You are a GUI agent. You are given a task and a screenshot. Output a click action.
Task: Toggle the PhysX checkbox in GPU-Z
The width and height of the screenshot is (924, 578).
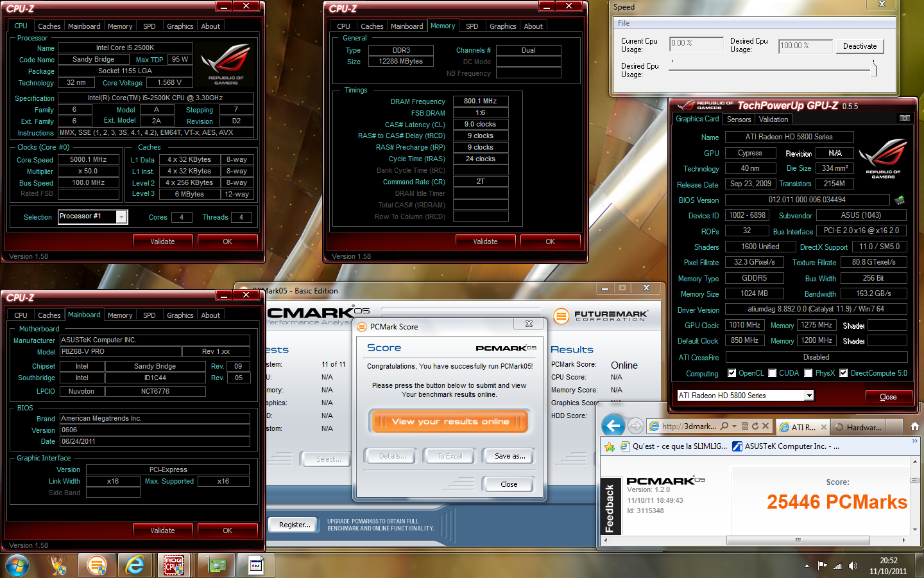click(809, 373)
